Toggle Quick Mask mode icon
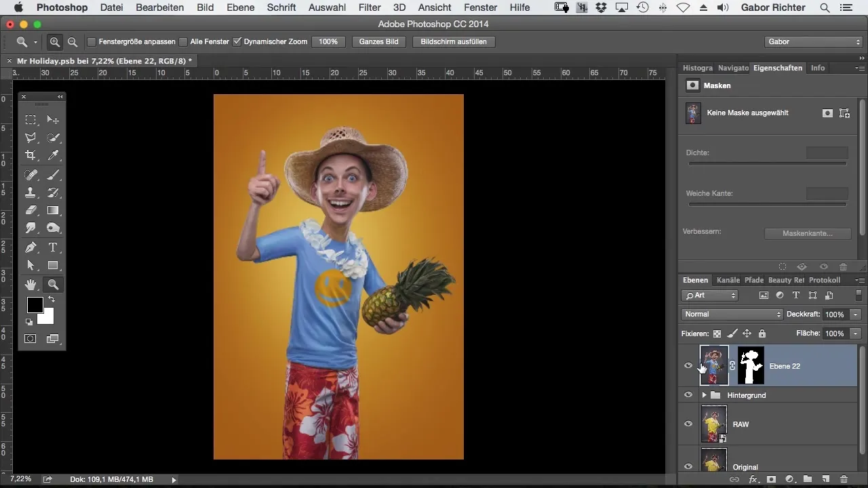This screenshot has width=868, height=488. click(x=31, y=338)
